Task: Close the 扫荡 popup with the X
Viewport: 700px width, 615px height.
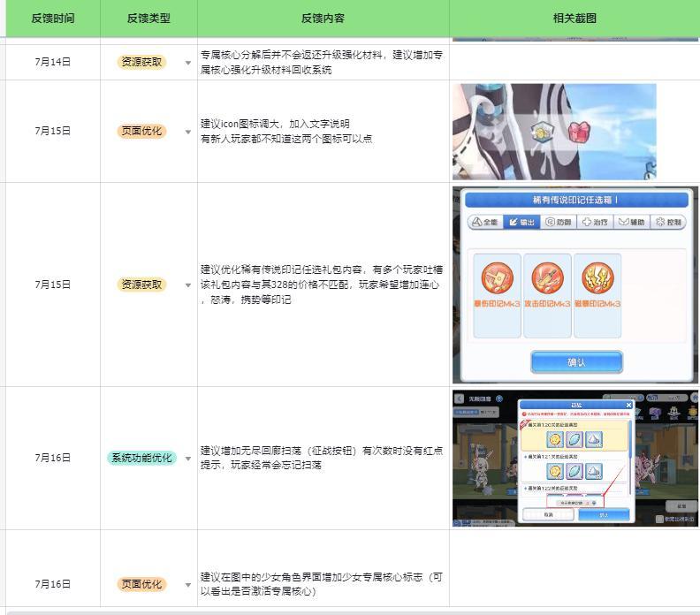Action: tap(629, 405)
